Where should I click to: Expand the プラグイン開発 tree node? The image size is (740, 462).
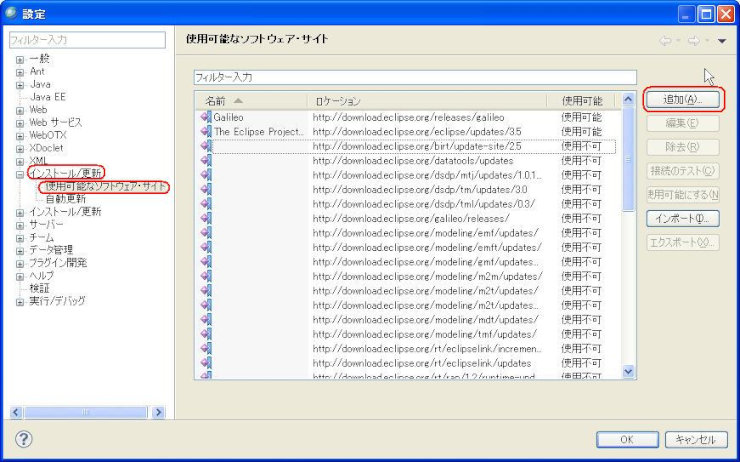[19, 263]
